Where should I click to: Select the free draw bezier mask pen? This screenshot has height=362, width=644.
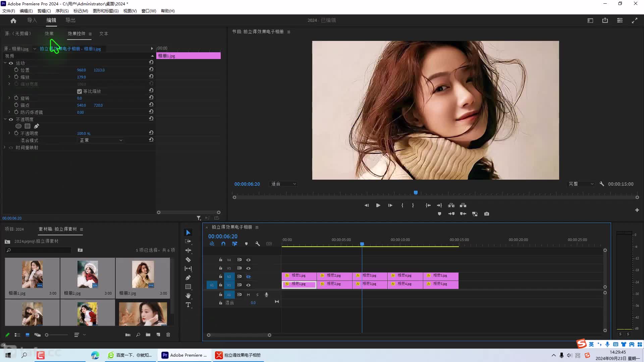37,126
